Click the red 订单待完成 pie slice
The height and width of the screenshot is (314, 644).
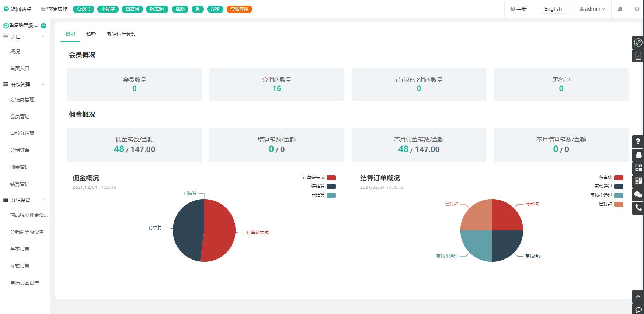click(x=220, y=231)
